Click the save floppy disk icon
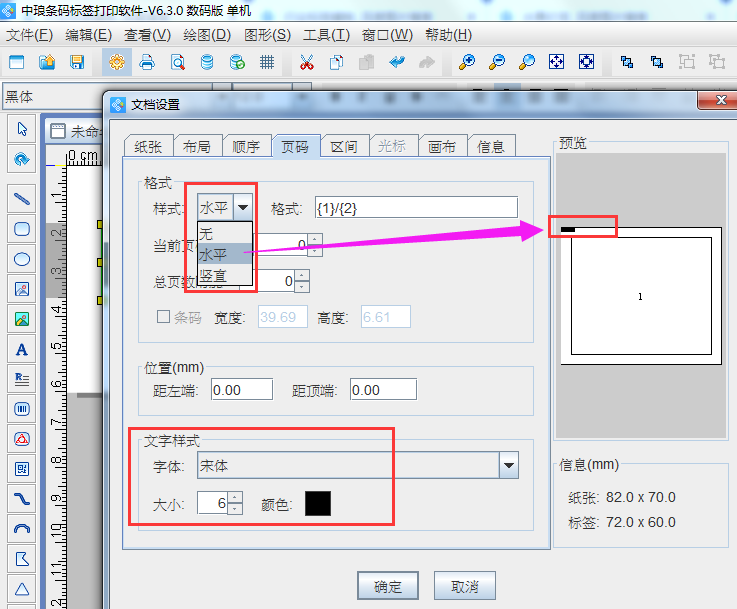Image resolution: width=737 pixels, height=609 pixels. pyautogui.click(x=77, y=62)
